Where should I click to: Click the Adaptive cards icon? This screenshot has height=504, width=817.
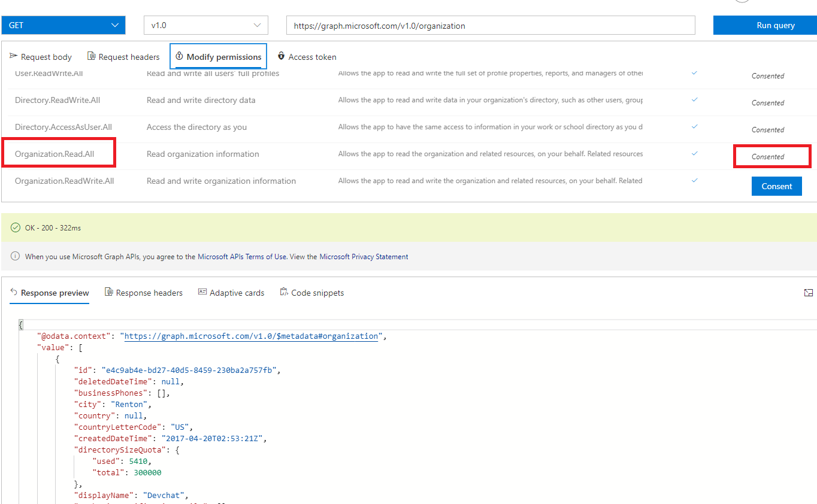click(202, 292)
